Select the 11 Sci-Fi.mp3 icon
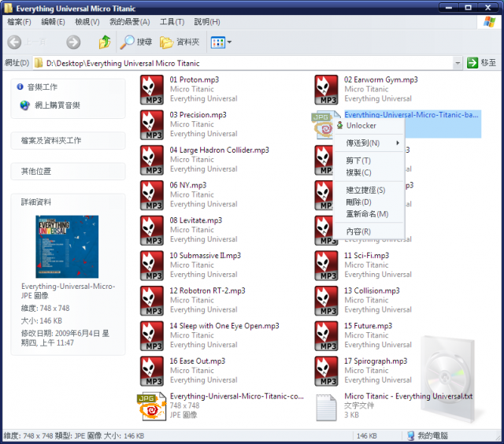This screenshot has height=444, width=504. click(326, 265)
